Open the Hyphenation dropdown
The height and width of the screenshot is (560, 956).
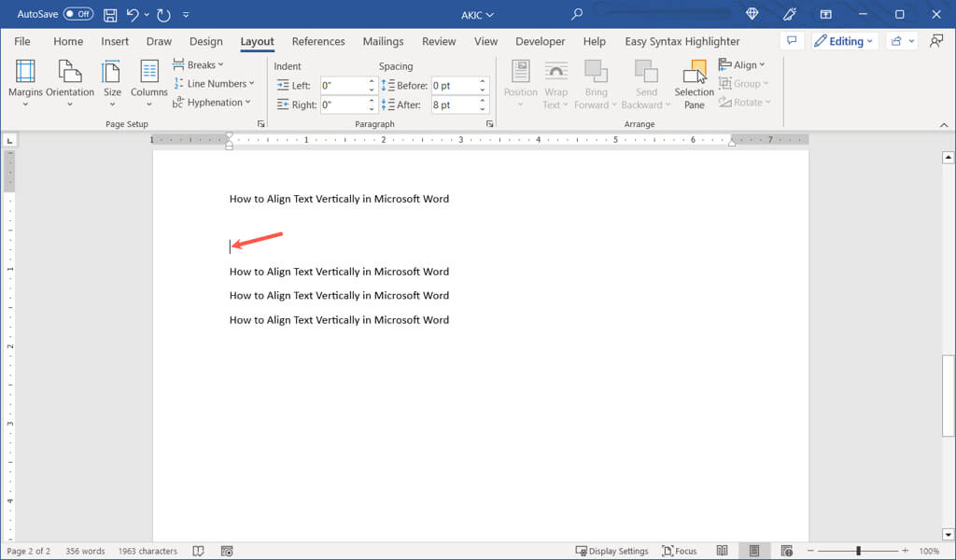tap(212, 103)
